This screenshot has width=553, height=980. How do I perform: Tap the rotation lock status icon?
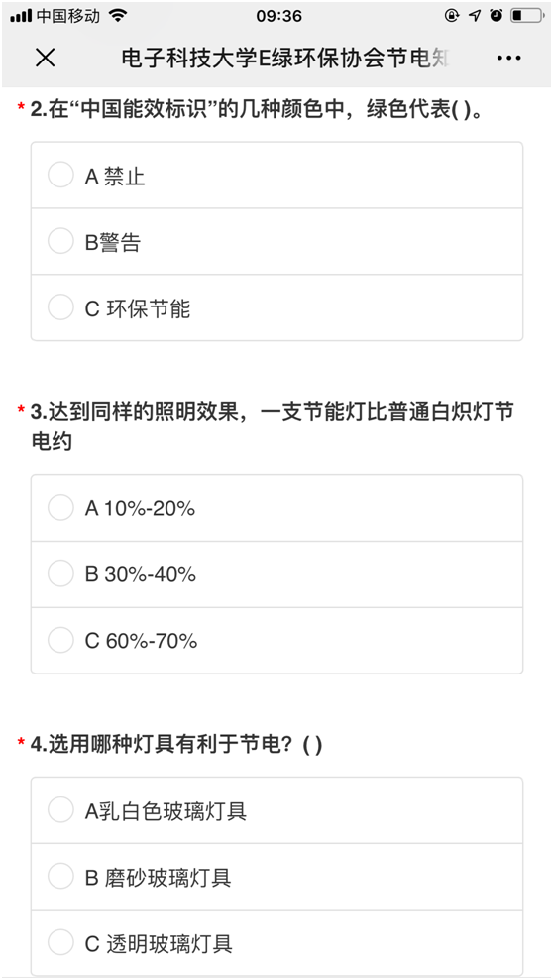[x=452, y=16]
